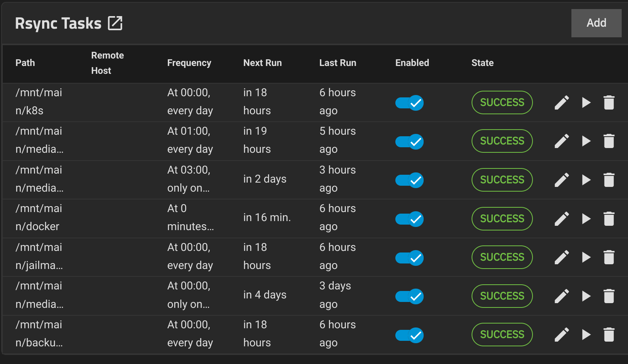Edit the /mnt/main/k8s rsync task
The width and height of the screenshot is (628, 364).
click(562, 102)
